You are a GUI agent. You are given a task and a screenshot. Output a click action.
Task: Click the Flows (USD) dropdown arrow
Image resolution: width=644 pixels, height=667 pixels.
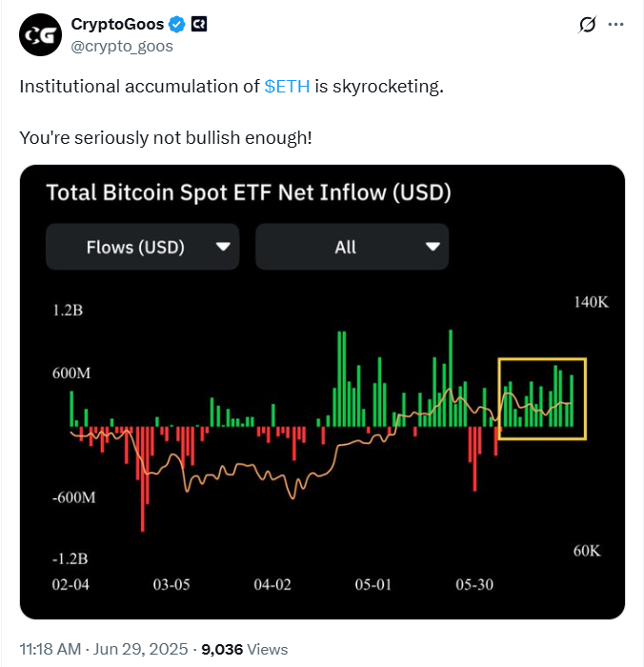point(223,247)
